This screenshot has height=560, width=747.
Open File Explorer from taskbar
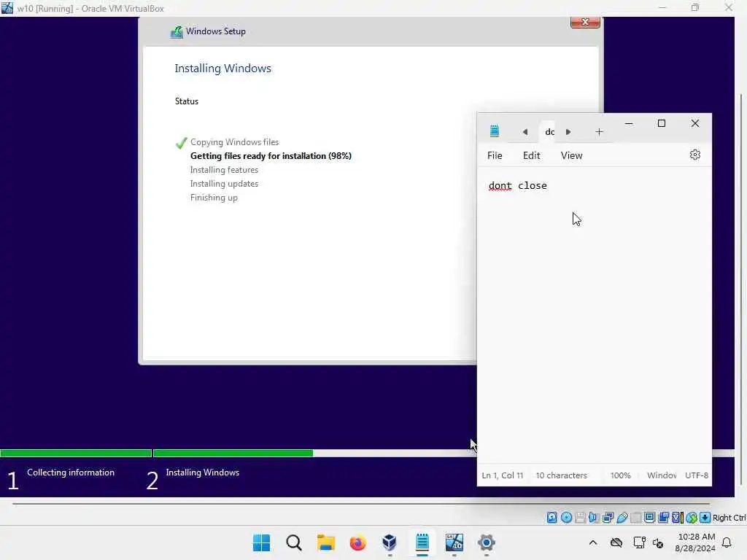coord(326,542)
